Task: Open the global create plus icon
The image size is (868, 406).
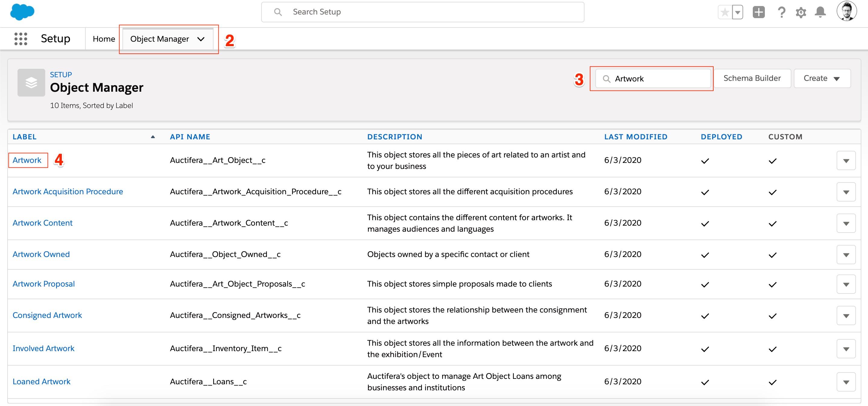Action: (x=759, y=12)
